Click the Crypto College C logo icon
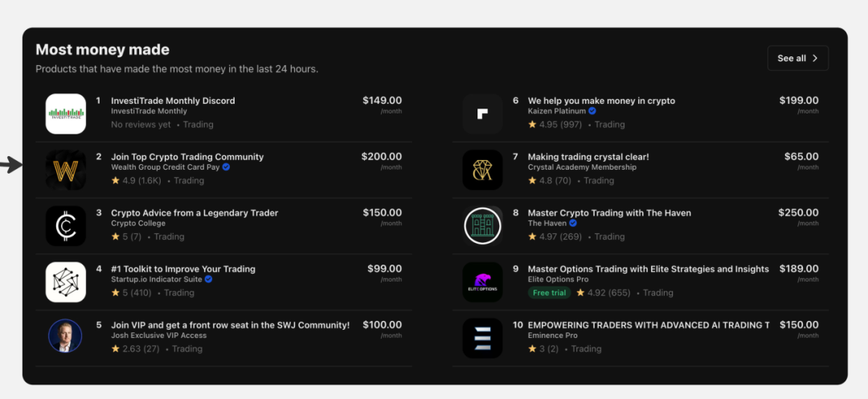Viewport: 868px width, 399px height. (x=66, y=226)
